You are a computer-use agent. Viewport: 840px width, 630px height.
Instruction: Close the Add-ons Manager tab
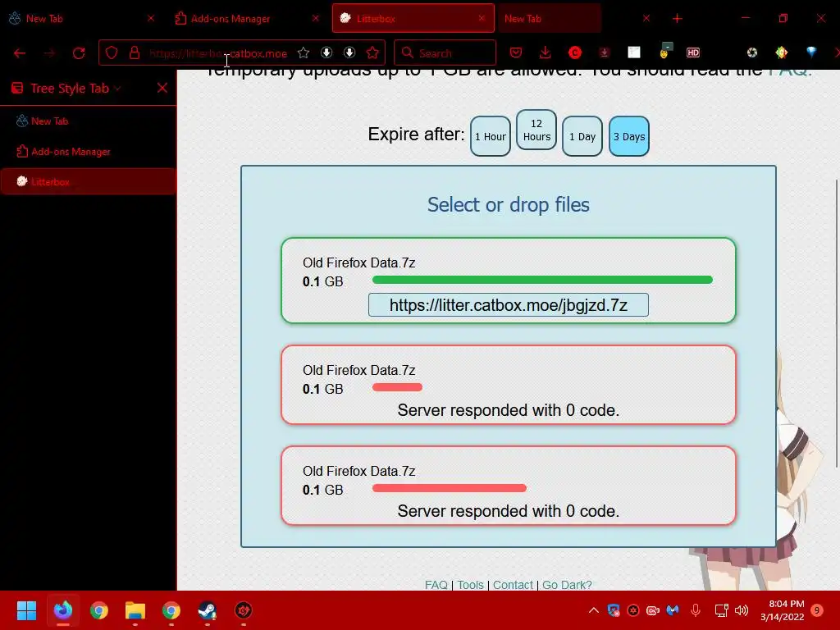315,18
